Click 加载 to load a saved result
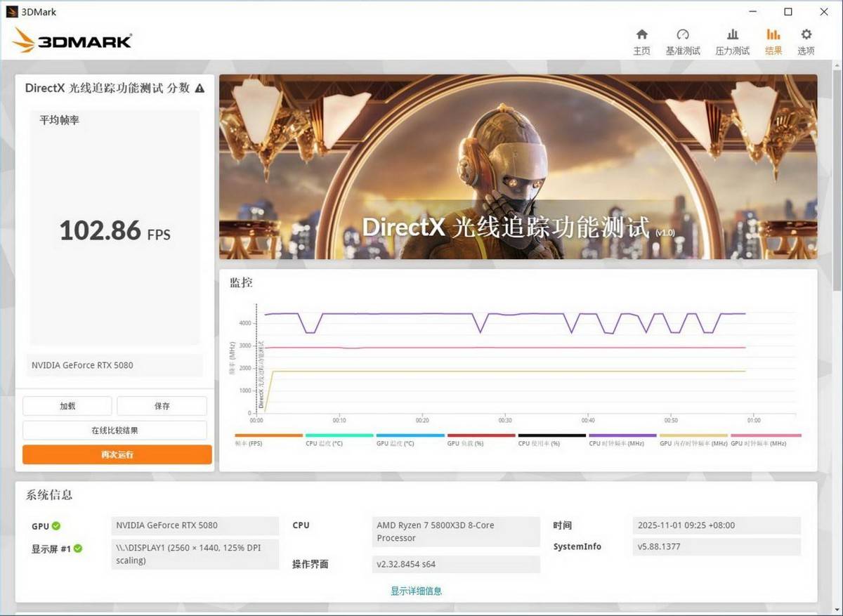 (x=67, y=405)
